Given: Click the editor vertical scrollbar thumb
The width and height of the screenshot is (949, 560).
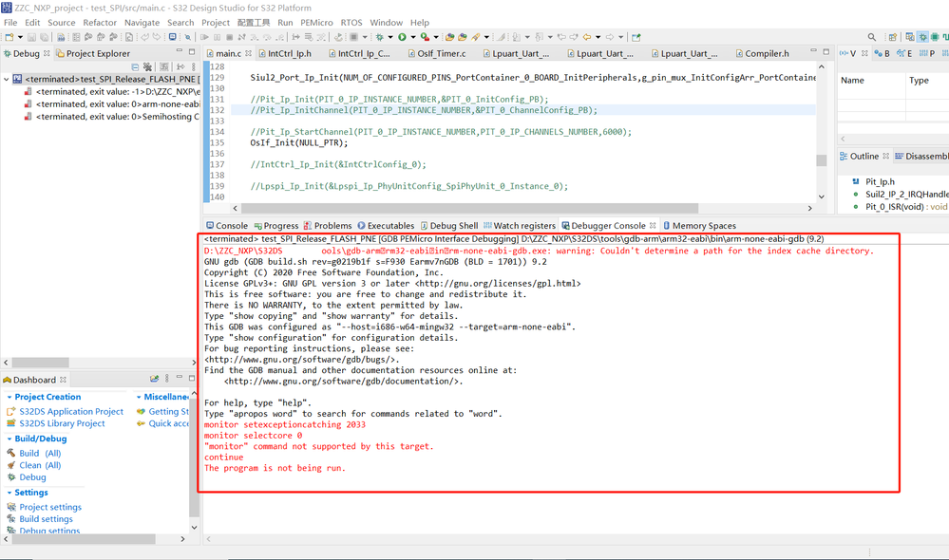Looking at the screenshot, I should (822, 160).
